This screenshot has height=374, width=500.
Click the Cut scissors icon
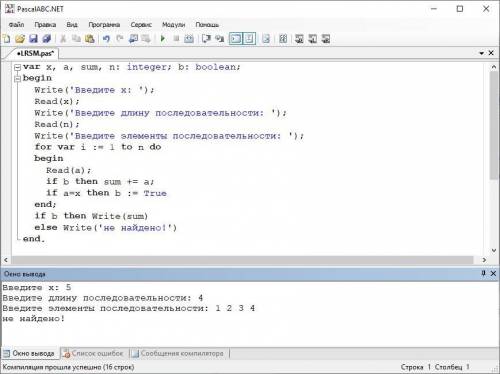(x=63, y=39)
